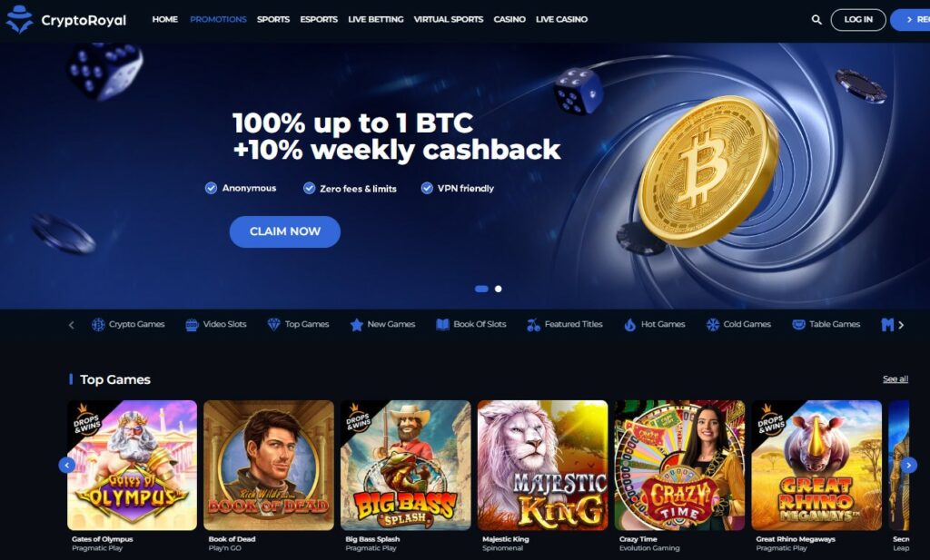The image size is (930, 560).
Task: Select the Crypto Games category icon
Action: point(98,325)
